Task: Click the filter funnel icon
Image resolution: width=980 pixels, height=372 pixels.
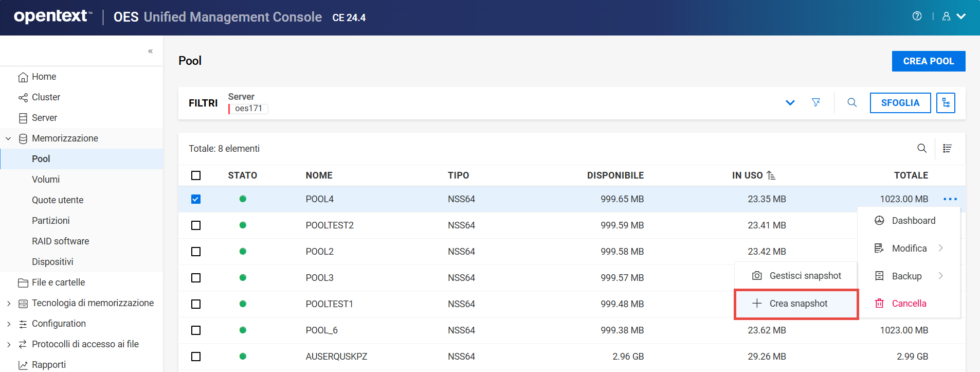Action: (x=815, y=103)
